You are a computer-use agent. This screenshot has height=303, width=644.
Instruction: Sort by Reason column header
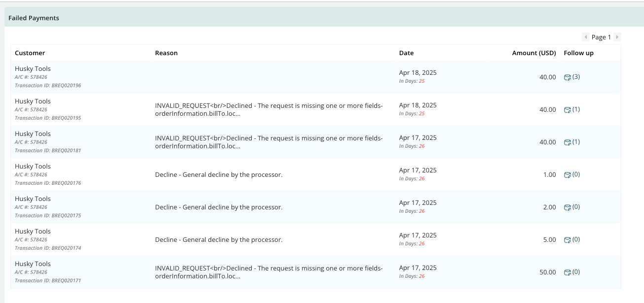166,53
